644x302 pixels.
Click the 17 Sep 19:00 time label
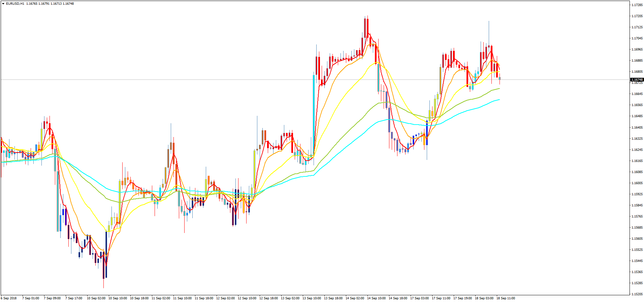(463, 298)
